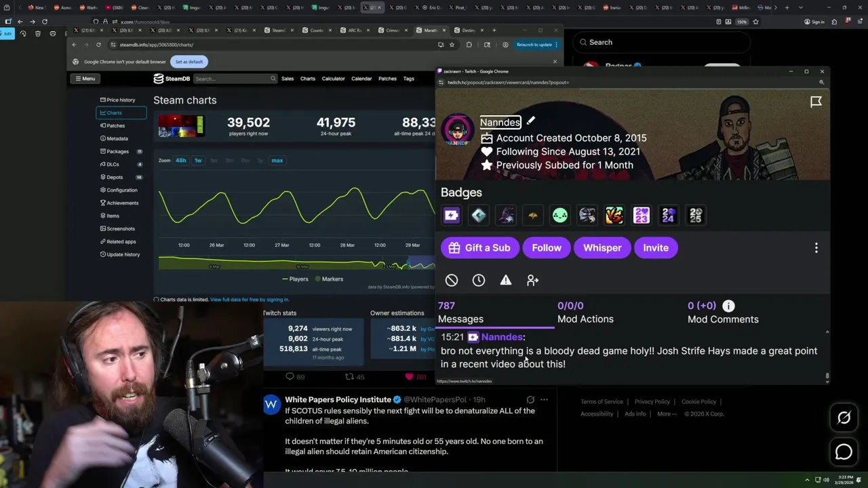This screenshot has height=488, width=868.
Task: Click the SteamDB logo
Action: (x=171, y=79)
